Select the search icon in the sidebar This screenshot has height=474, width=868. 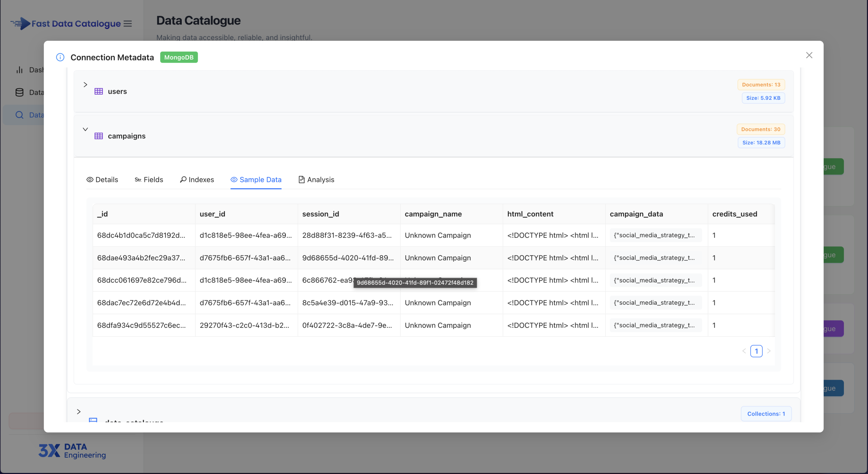[19, 115]
